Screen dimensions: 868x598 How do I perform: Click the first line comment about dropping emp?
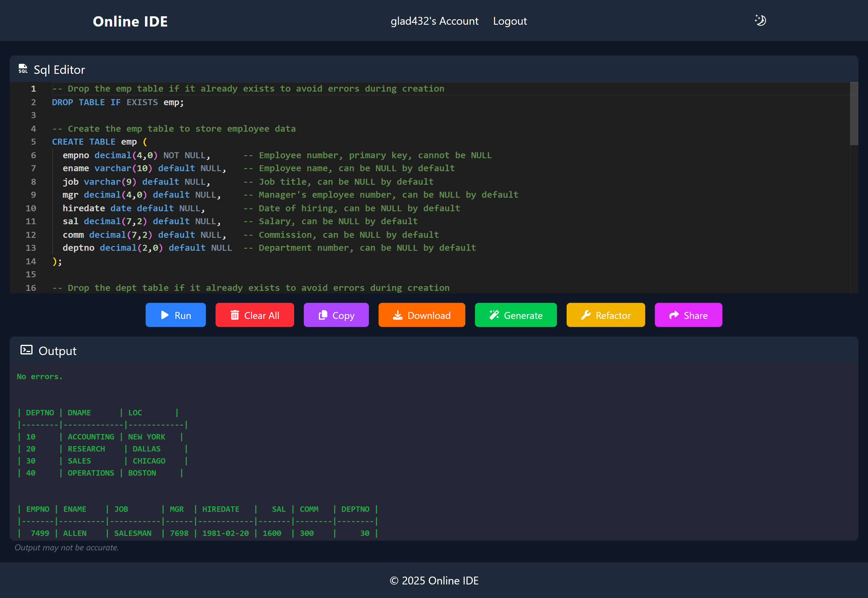(248, 89)
